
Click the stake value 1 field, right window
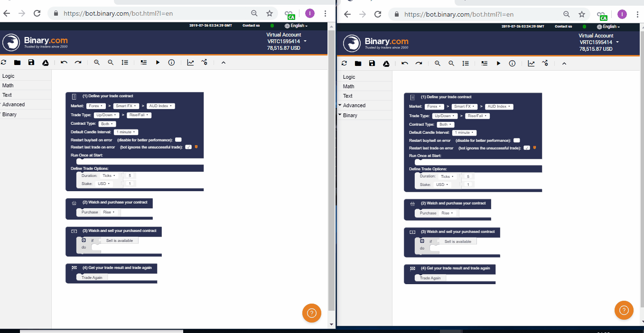point(468,185)
